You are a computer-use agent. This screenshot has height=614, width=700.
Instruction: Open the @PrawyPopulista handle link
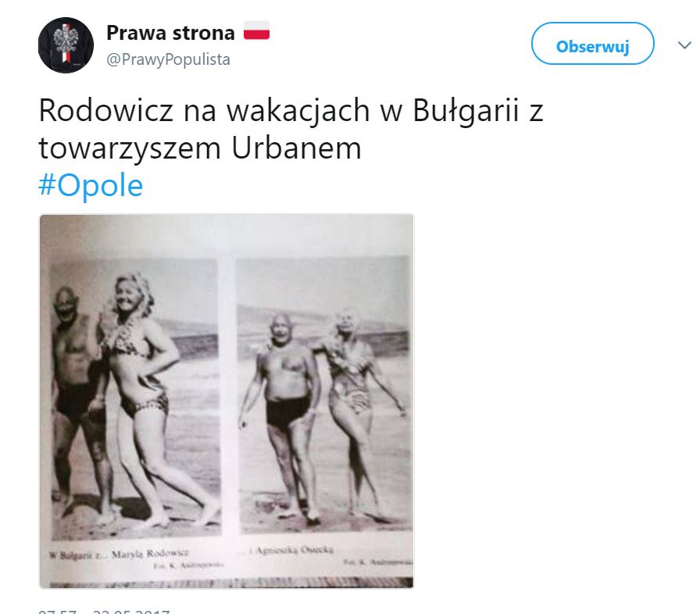click(x=168, y=59)
